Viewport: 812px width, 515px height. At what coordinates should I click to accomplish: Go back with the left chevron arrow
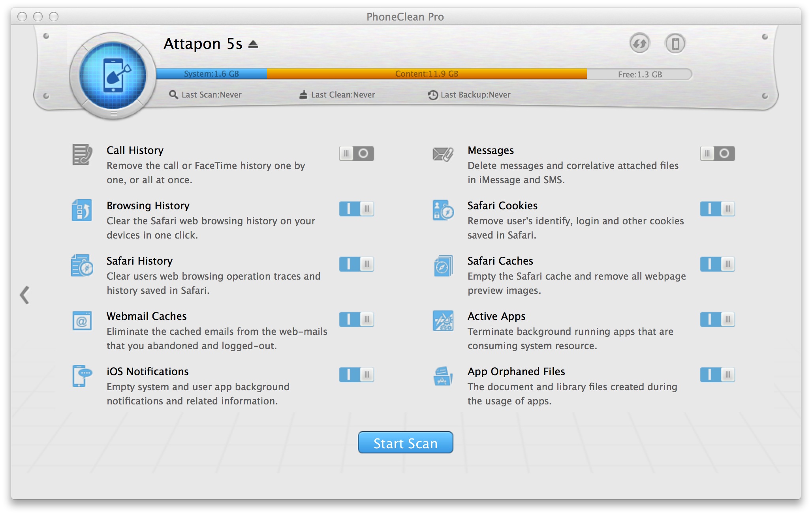(x=25, y=295)
